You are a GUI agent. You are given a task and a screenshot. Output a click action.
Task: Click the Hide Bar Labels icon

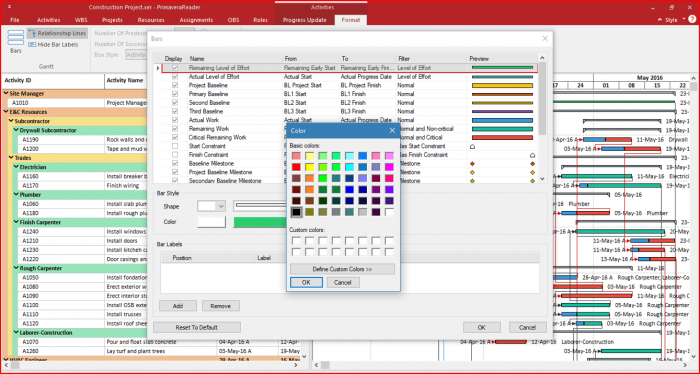(x=32, y=45)
